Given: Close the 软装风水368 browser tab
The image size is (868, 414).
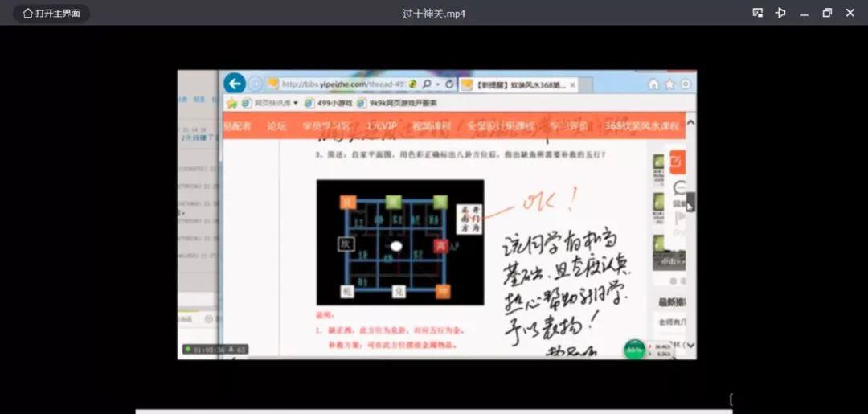Looking at the screenshot, I should 572,85.
